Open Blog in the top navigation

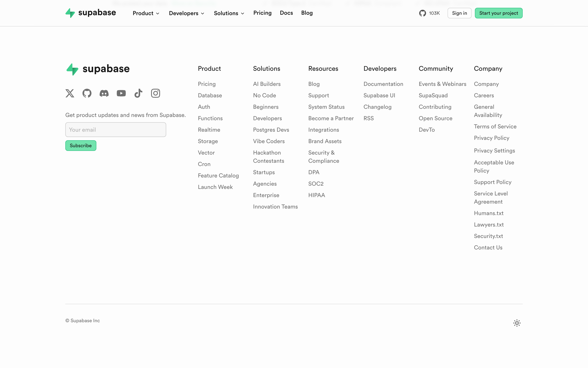coord(307,13)
